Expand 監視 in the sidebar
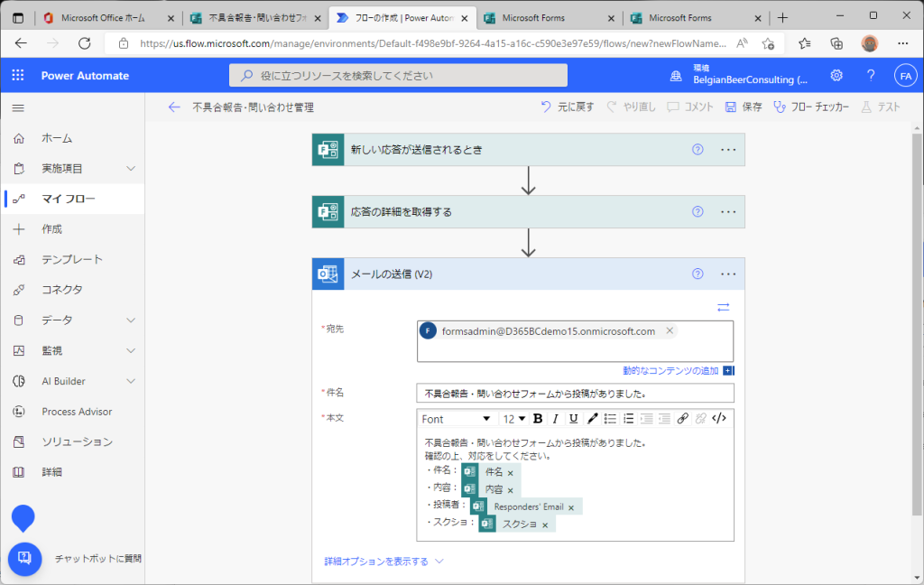 coord(131,351)
